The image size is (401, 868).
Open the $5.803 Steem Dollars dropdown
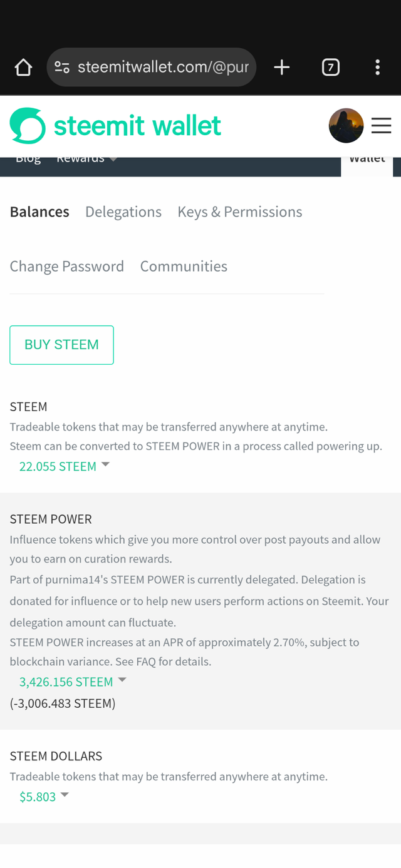pyautogui.click(x=44, y=797)
